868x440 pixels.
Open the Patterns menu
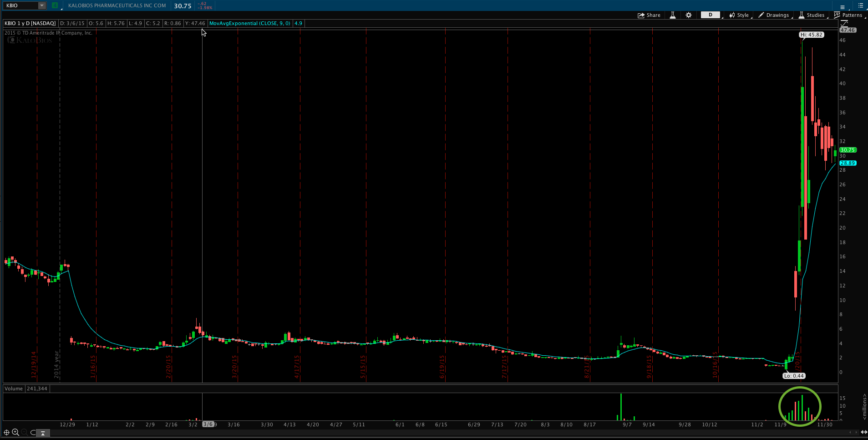pyautogui.click(x=848, y=15)
